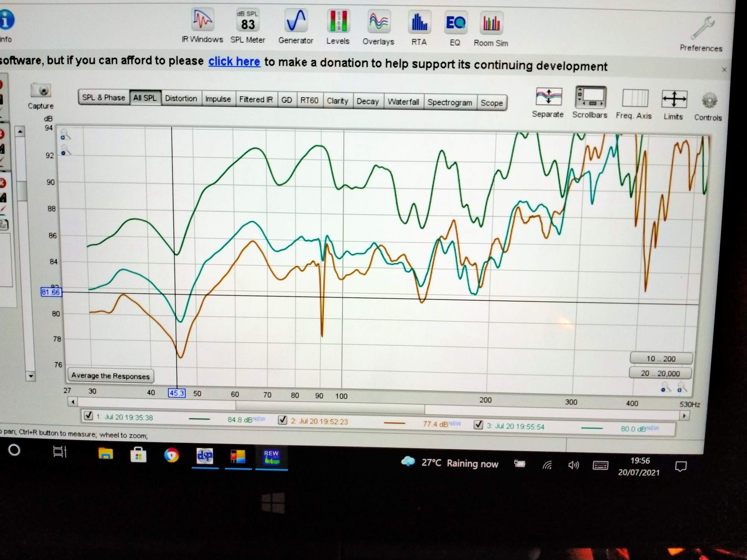This screenshot has width=747, height=560.
Task: Click the 45.3 frequency cursor readout
Action: pyautogui.click(x=177, y=393)
